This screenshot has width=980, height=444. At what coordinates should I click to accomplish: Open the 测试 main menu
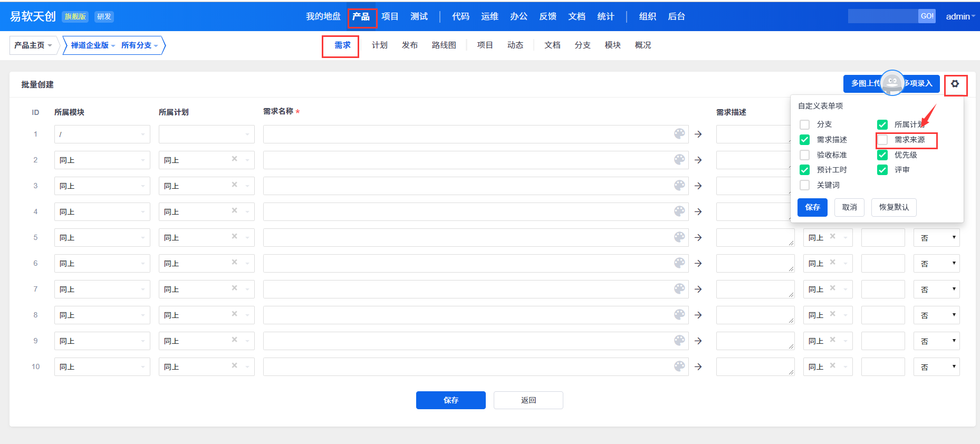(x=419, y=16)
